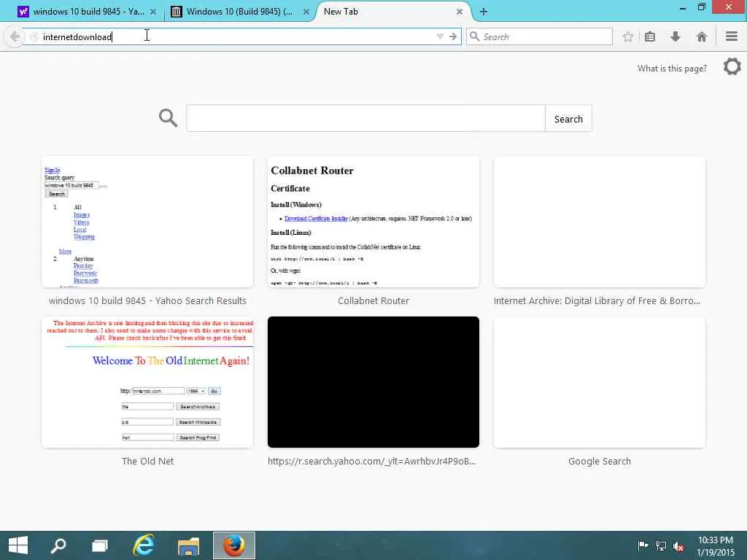Image resolution: width=747 pixels, height=560 pixels.
Task: Open the Downloads arrow icon
Action: tap(676, 36)
